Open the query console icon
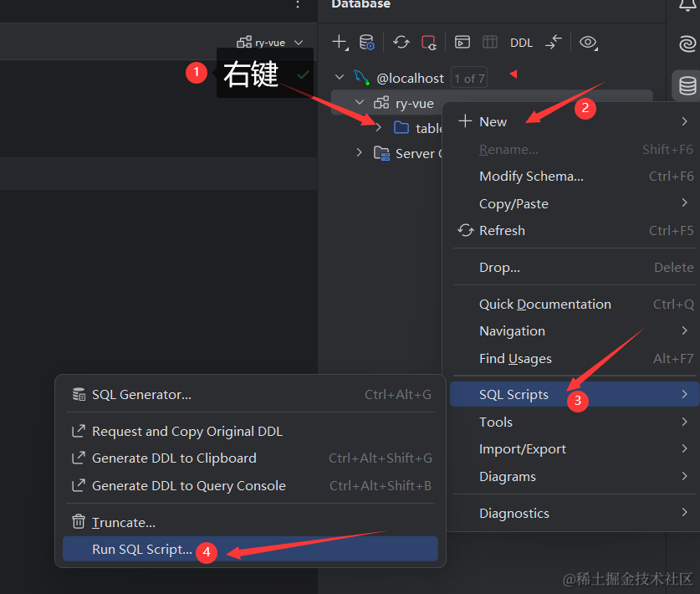The width and height of the screenshot is (700, 594). point(462,43)
